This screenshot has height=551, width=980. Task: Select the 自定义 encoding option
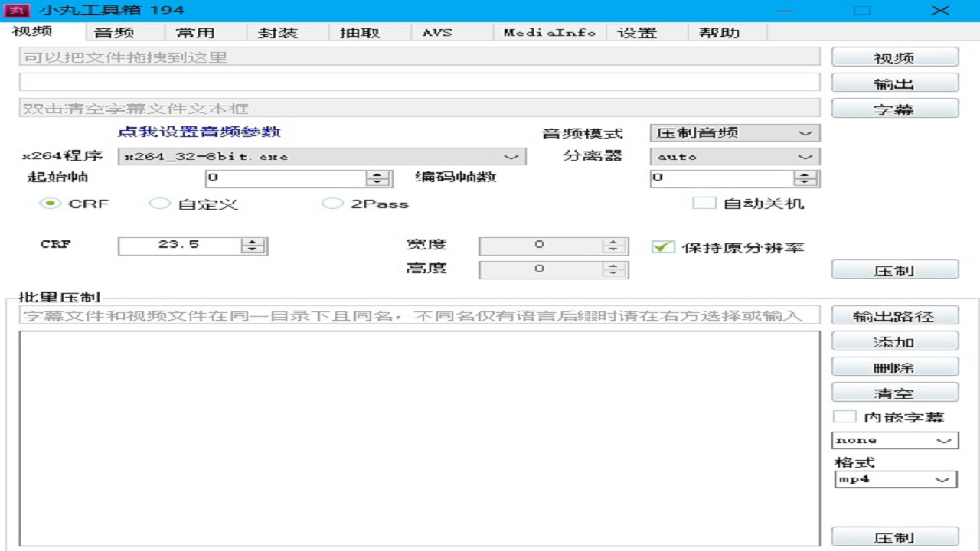[x=160, y=204]
